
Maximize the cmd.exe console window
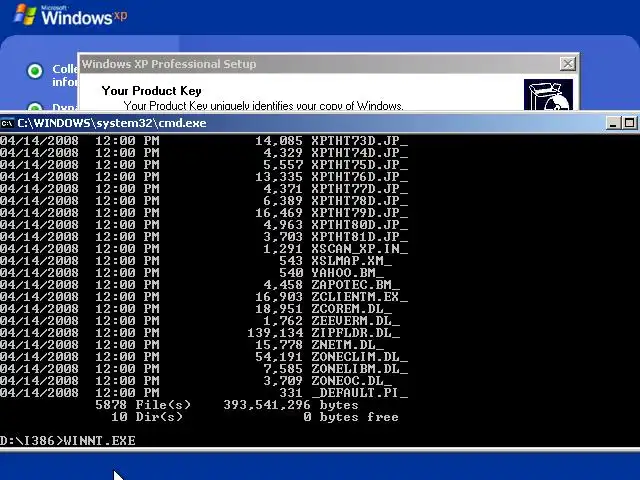click(629, 123)
